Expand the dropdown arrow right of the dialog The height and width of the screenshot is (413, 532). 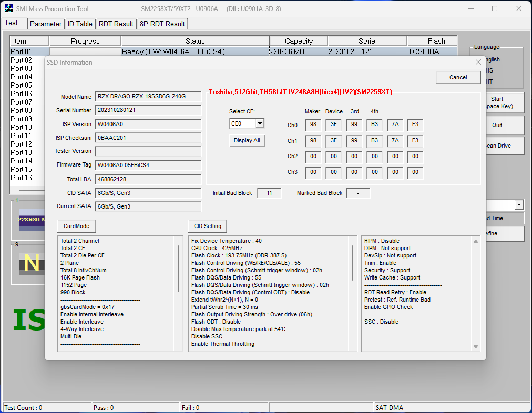pyautogui.click(x=519, y=205)
